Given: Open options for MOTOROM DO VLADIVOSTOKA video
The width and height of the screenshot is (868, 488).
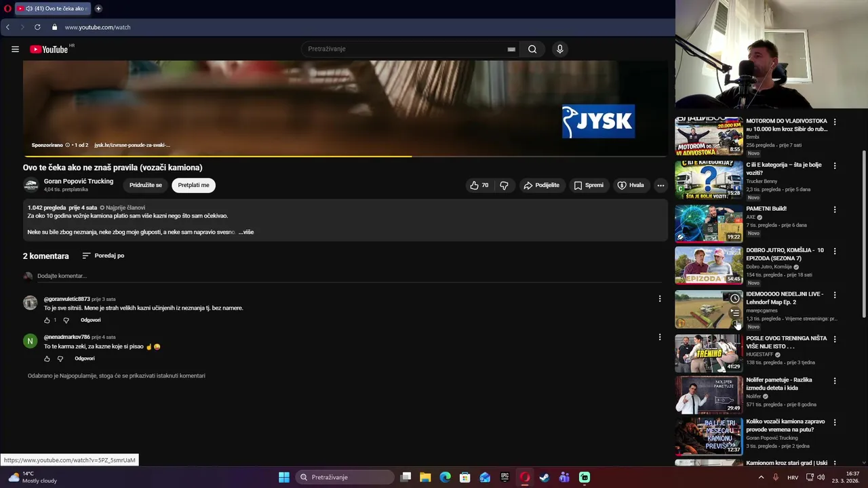Looking at the screenshot, I should pyautogui.click(x=835, y=122).
